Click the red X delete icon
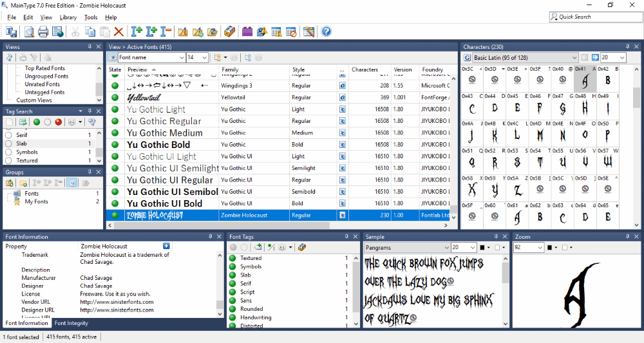The width and height of the screenshot is (644, 343). tap(118, 32)
